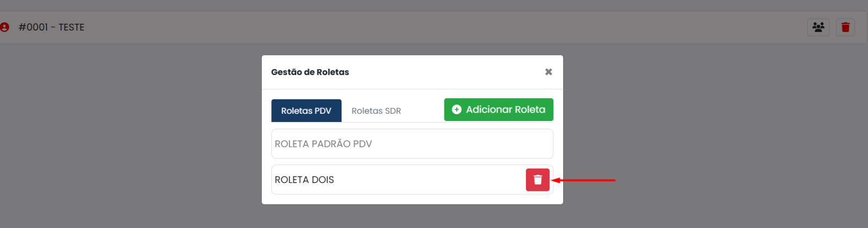Click the dialog header area beside the title
Screen dimensions: 868x228
point(444,72)
